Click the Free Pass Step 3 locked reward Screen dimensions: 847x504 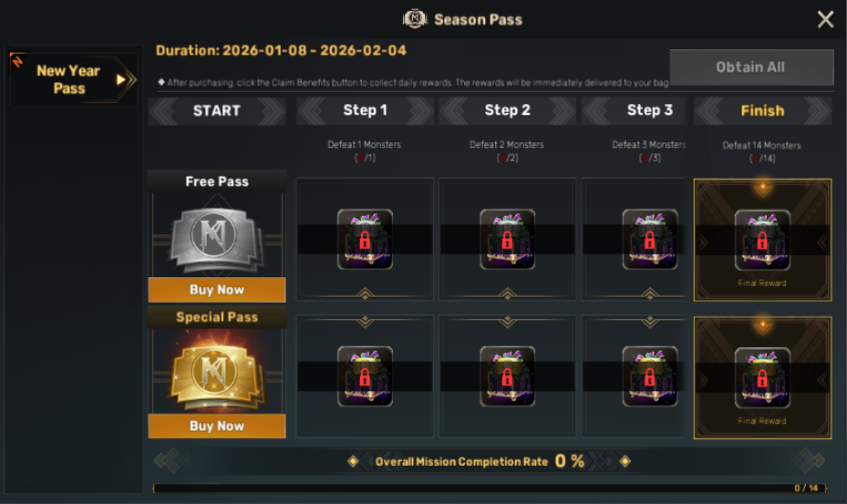(649, 240)
